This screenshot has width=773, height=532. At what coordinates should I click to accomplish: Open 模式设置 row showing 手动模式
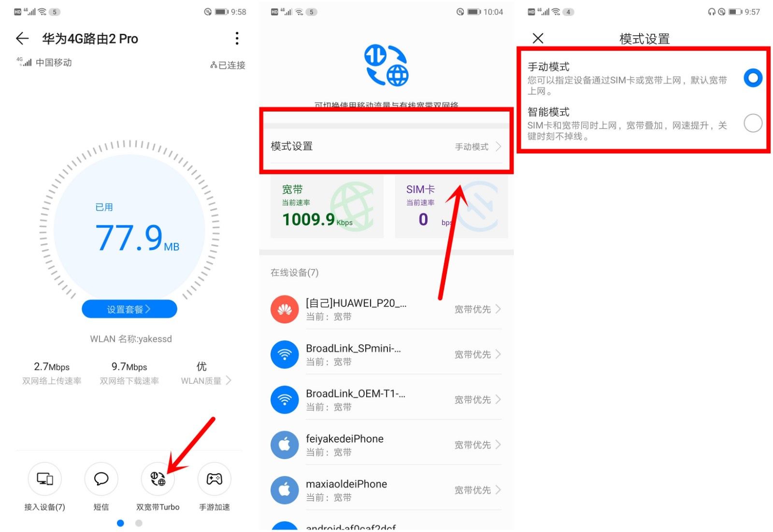tap(386, 146)
